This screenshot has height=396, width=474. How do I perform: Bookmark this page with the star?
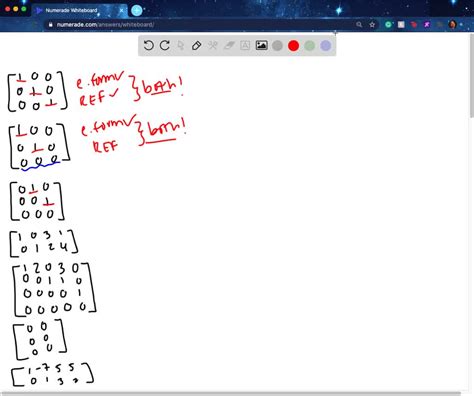[372, 25]
